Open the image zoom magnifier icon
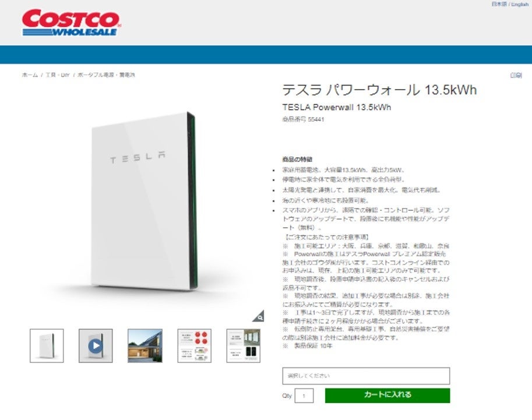The height and width of the screenshot is (420, 532). point(259,316)
